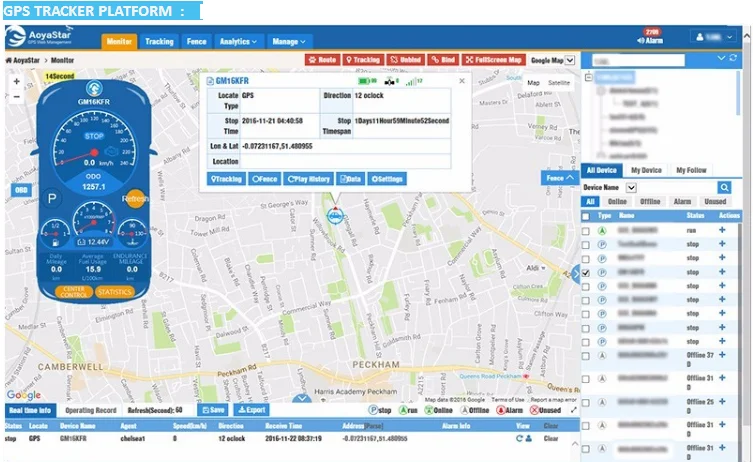Close the GM16KFR info popup
Viewport: 753px width, 462px height.
coord(462,80)
